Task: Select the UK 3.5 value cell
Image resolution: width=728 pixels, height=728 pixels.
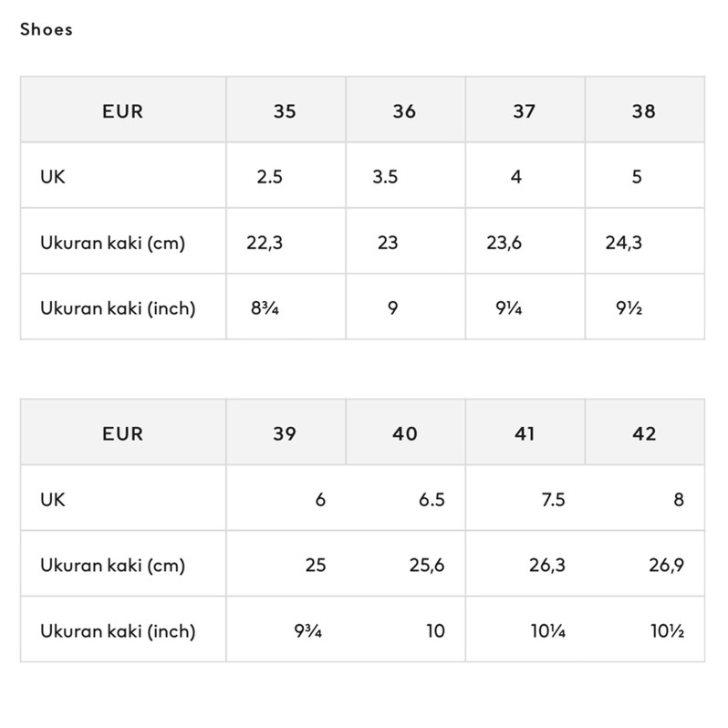Action: pos(386,177)
